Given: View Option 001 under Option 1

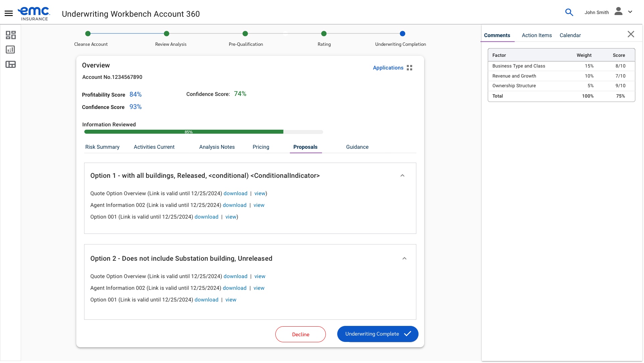Looking at the screenshot, I should (231, 217).
